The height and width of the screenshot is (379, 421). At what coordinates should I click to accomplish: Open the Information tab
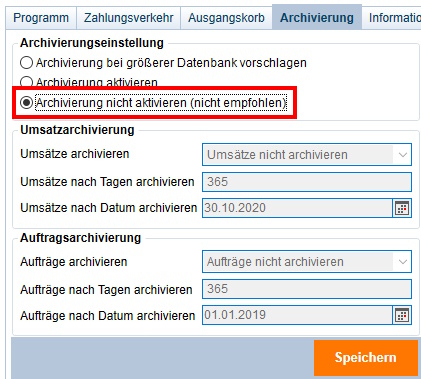[392, 18]
